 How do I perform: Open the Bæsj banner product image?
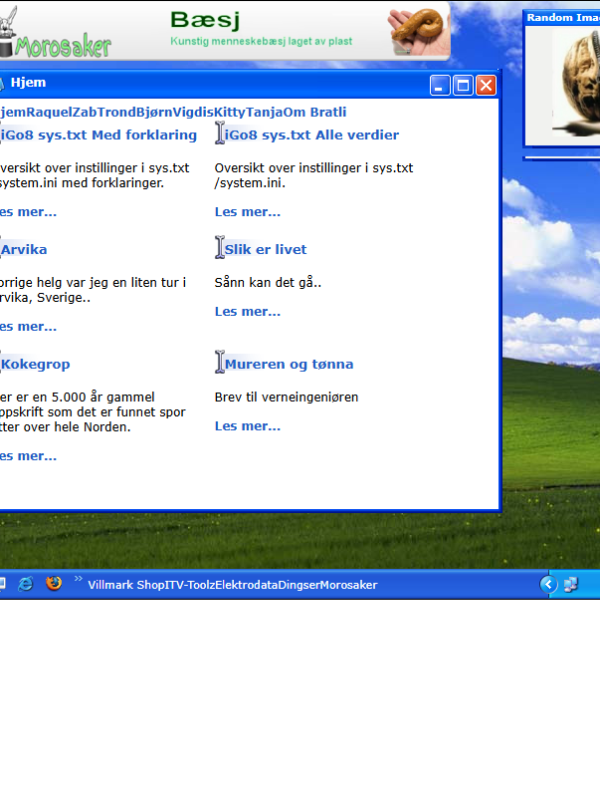[x=418, y=32]
